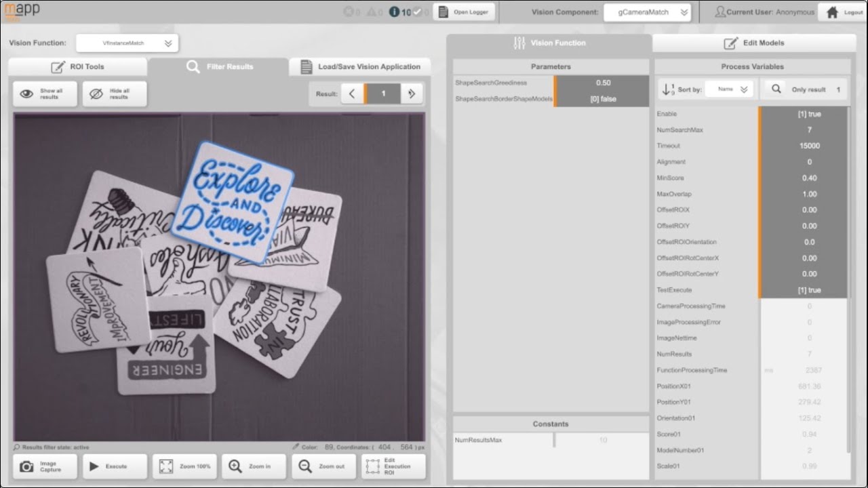The image size is (868, 488).
Task: Go to the previous result
Action: point(352,94)
